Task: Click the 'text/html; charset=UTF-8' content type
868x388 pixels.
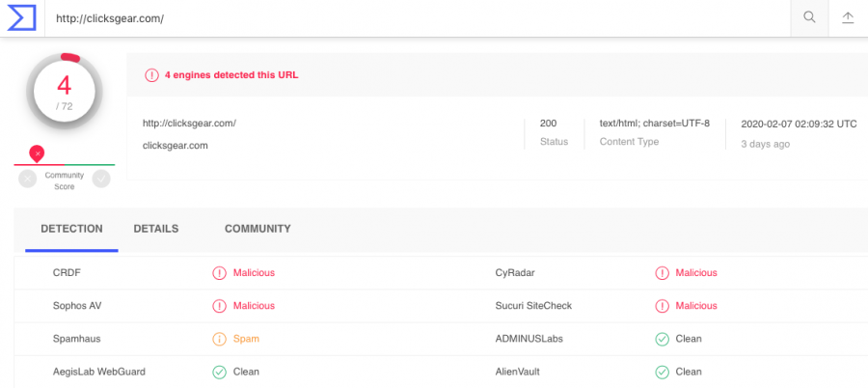Action: pos(654,123)
